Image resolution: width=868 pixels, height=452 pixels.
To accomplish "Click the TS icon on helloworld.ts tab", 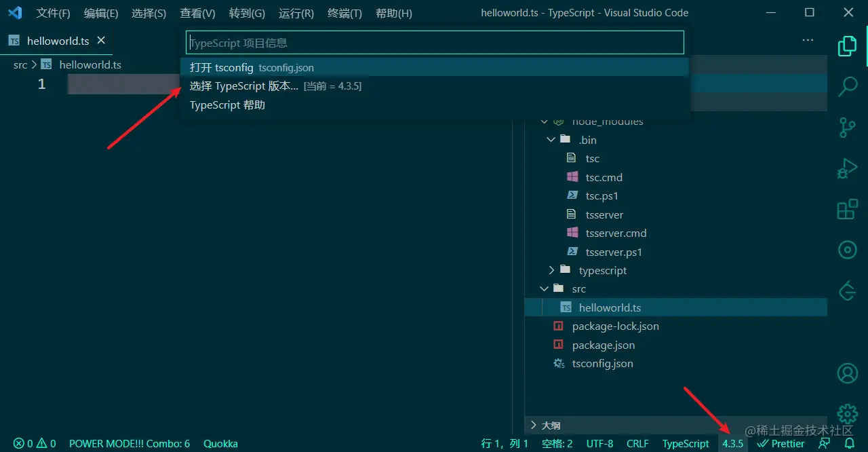I will (x=14, y=41).
